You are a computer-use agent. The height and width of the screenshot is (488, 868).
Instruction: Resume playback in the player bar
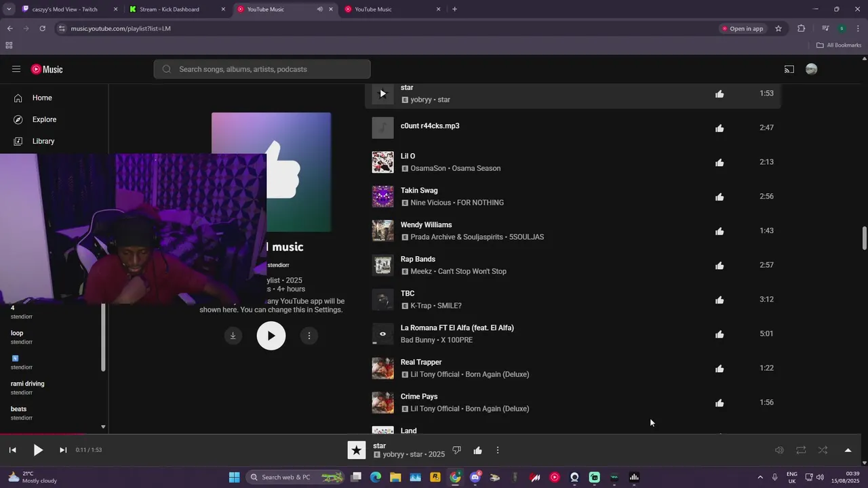(x=38, y=450)
